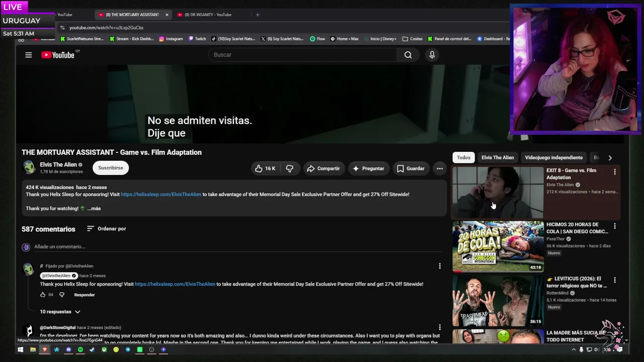The image size is (644, 362).
Task: Expand 10 respuestas replies
Action: click(60, 312)
